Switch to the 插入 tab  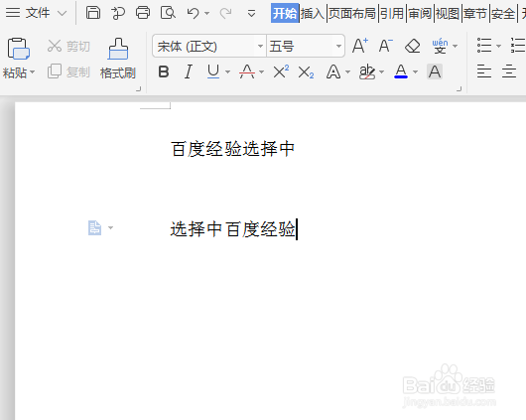click(313, 14)
